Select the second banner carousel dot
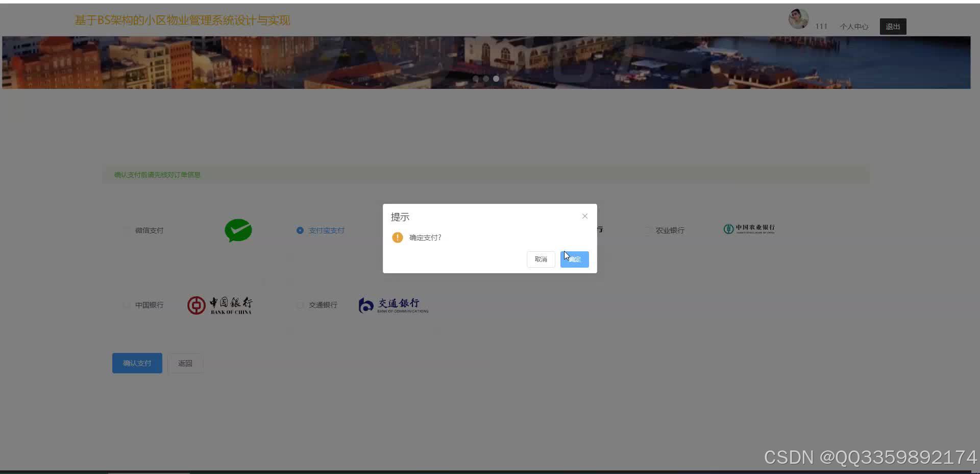 pos(486,79)
